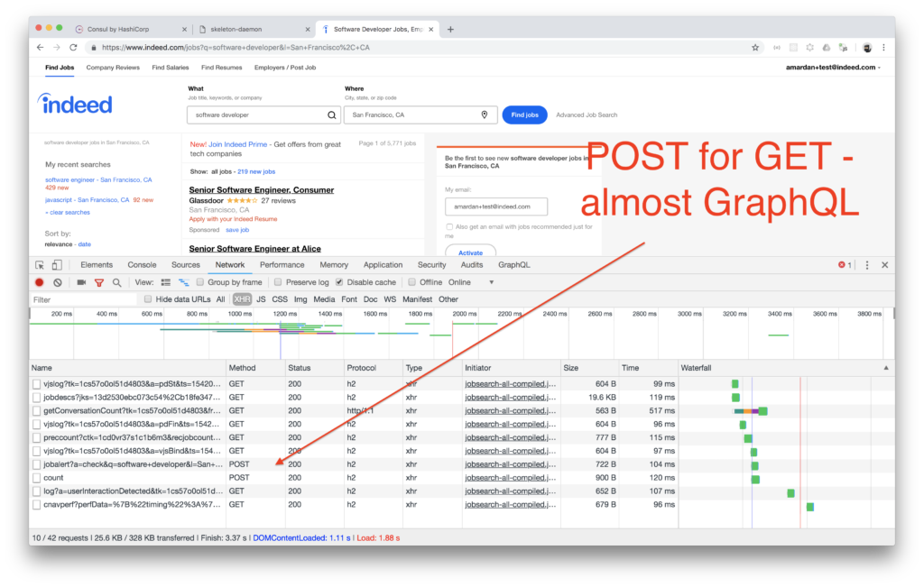924x587 pixels.
Task: Tick the Offline checkbox
Action: [411, 282]
